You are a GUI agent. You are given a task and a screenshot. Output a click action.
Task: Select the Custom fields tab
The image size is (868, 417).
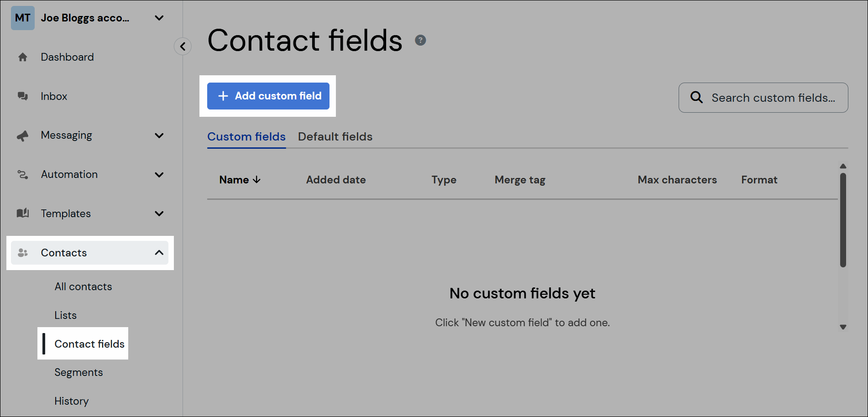pyautogui.click(x=246, y=136)
